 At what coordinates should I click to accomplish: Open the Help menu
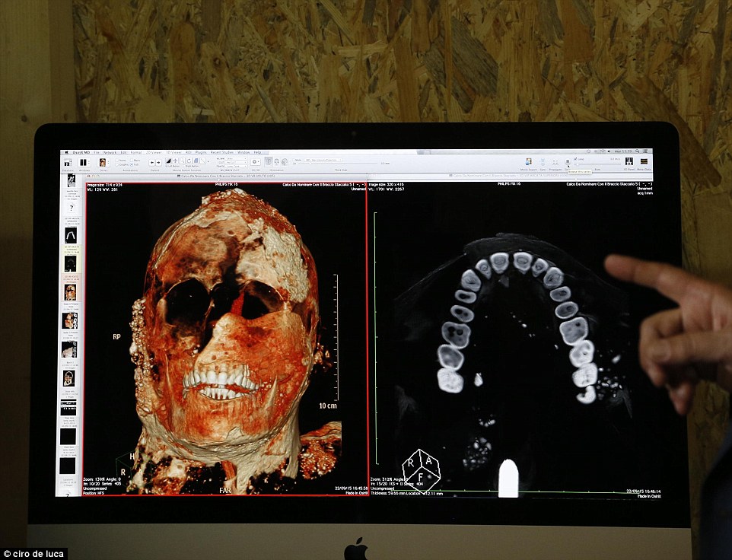point(257,152)
